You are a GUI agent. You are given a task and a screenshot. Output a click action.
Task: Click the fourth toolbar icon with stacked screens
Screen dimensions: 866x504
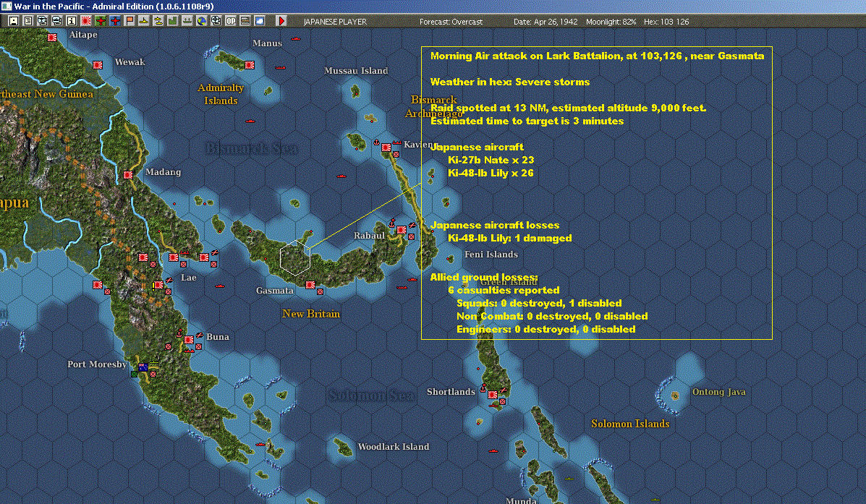click(57, 21)
